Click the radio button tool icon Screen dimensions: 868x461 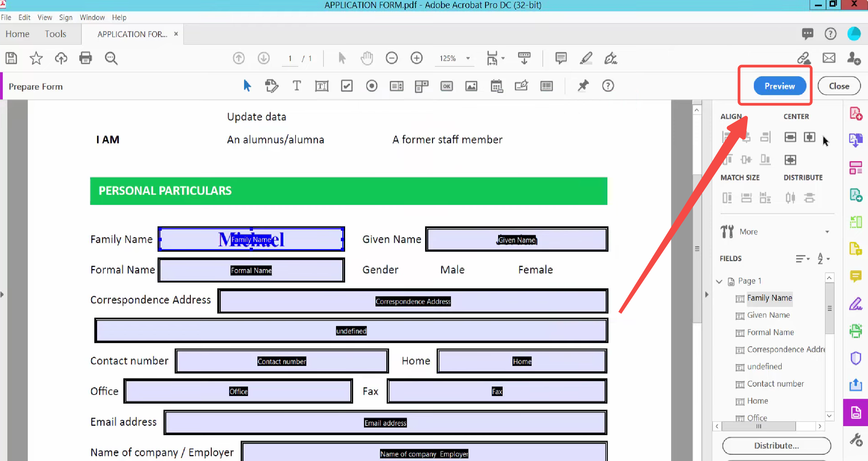coord(371,86)
